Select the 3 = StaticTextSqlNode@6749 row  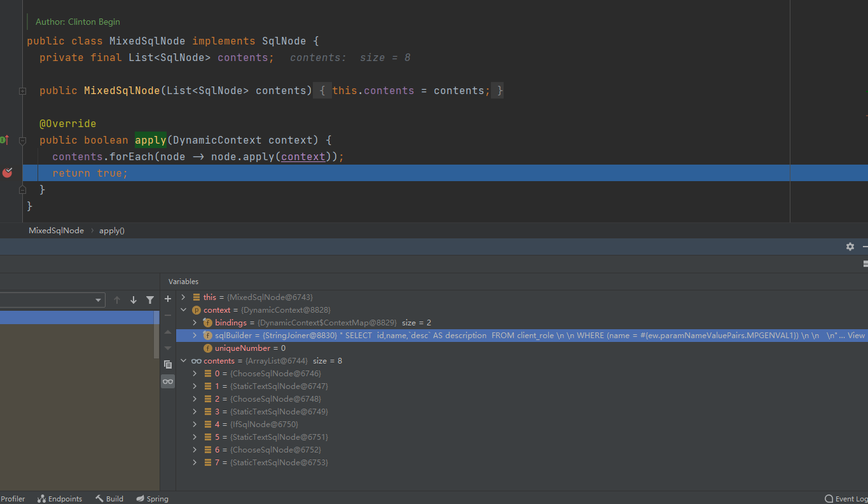tap(521, 412)
